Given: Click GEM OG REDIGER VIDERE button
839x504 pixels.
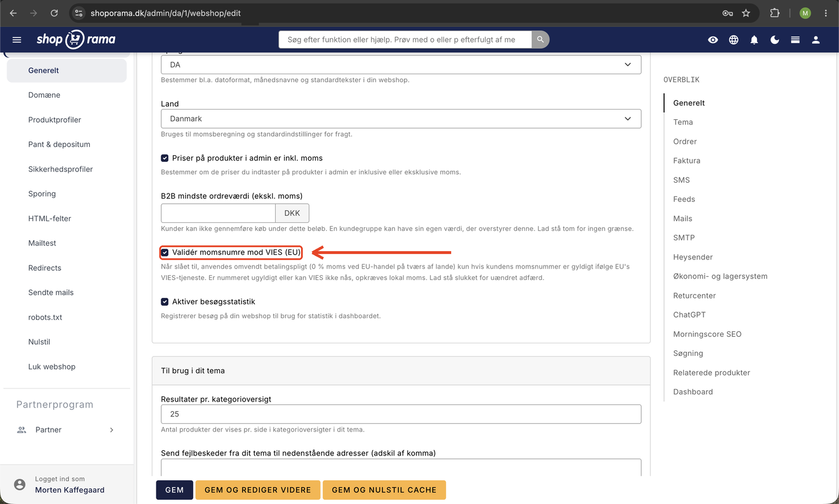Looking at the screenshot, I should [258, 490].
